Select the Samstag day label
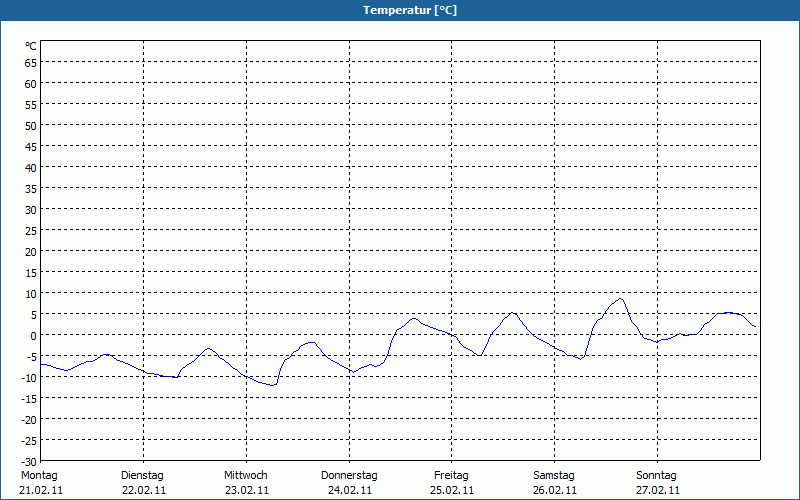The image size is (800, 500). 554,476
